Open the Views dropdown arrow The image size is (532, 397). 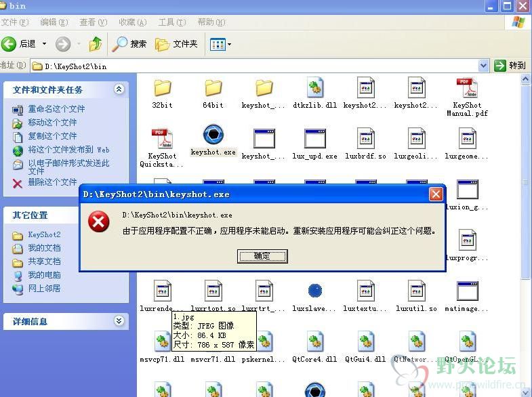coord(230,45)
